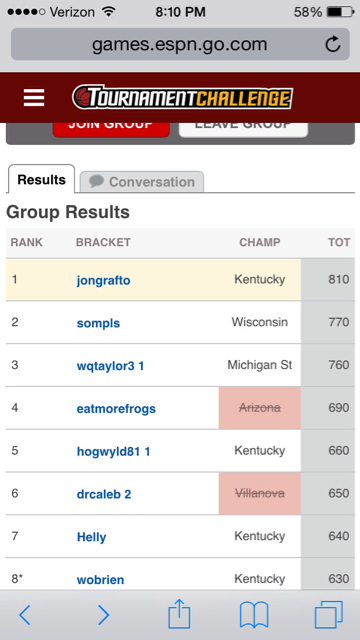
Task: Tap the Safari reload icon
Action: (333, 44)
